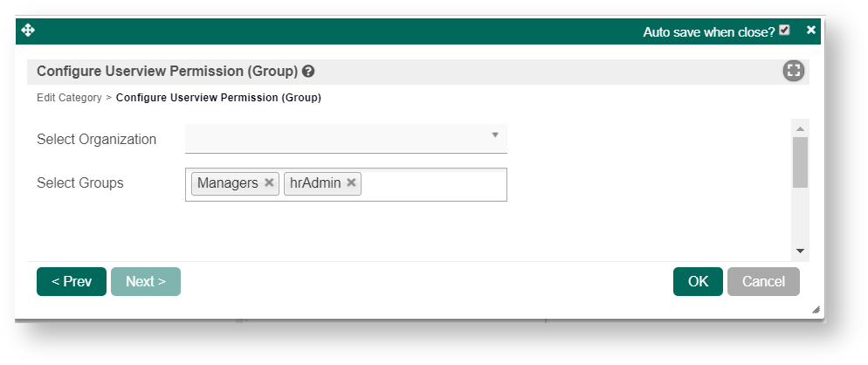Click the scrollbar up arrow
Viewport: 868px width, 365px height.
click(x=800, y=129)
